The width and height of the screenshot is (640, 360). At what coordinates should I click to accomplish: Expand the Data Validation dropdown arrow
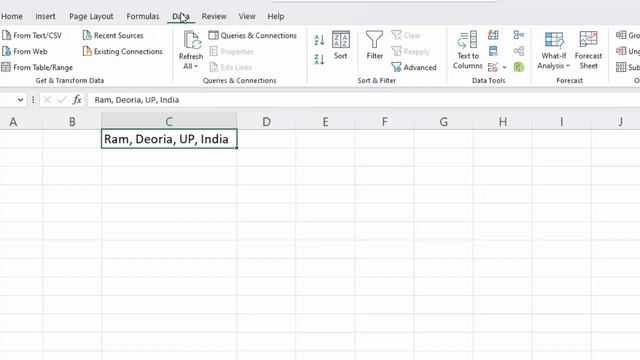point(504,67)
